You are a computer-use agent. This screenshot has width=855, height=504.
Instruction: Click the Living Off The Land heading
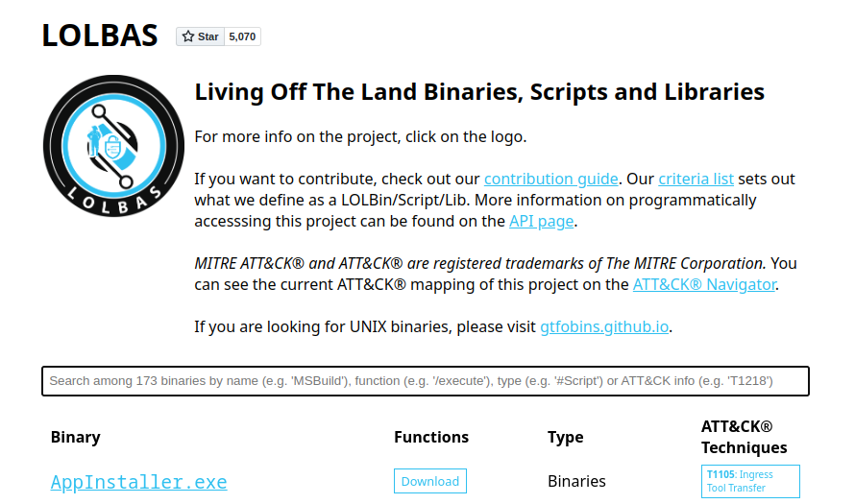[x=479, y=92]
